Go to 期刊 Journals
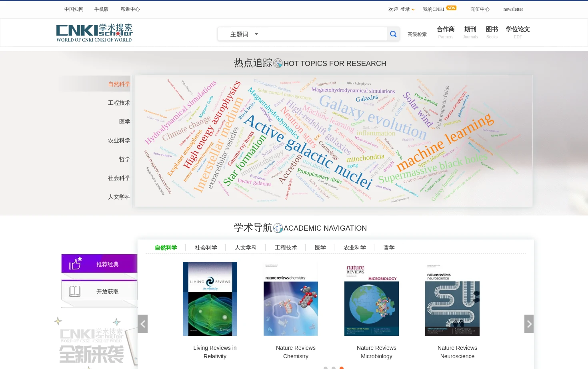The height and width of the screenshot is (369, 588). [x=470, y=32]
